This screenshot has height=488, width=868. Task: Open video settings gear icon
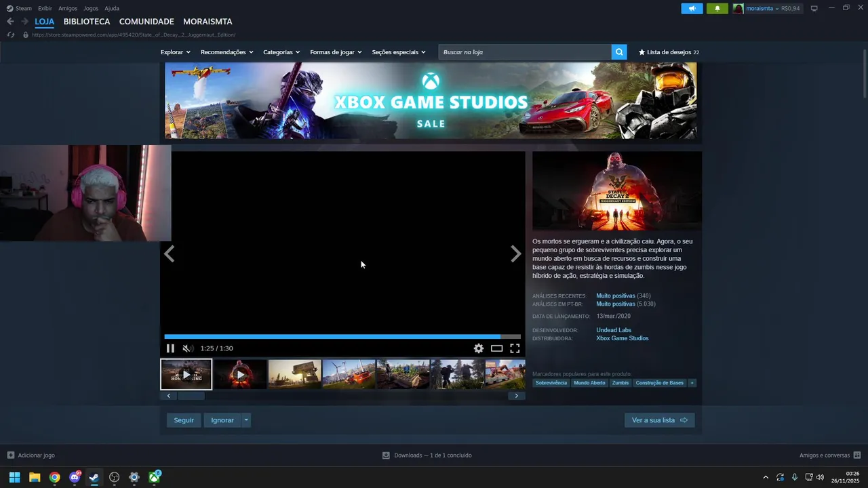[479, 348]
